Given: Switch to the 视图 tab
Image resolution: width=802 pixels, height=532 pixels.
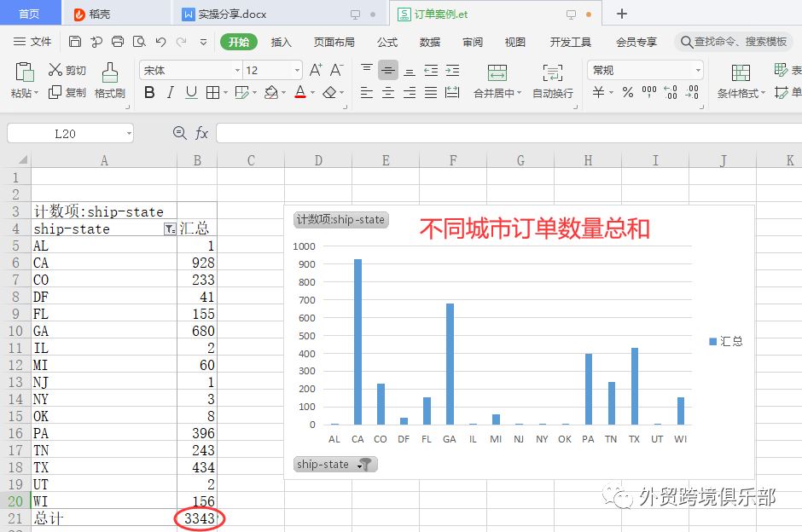Looking at the screenshot, I should (x=515, y=42).
